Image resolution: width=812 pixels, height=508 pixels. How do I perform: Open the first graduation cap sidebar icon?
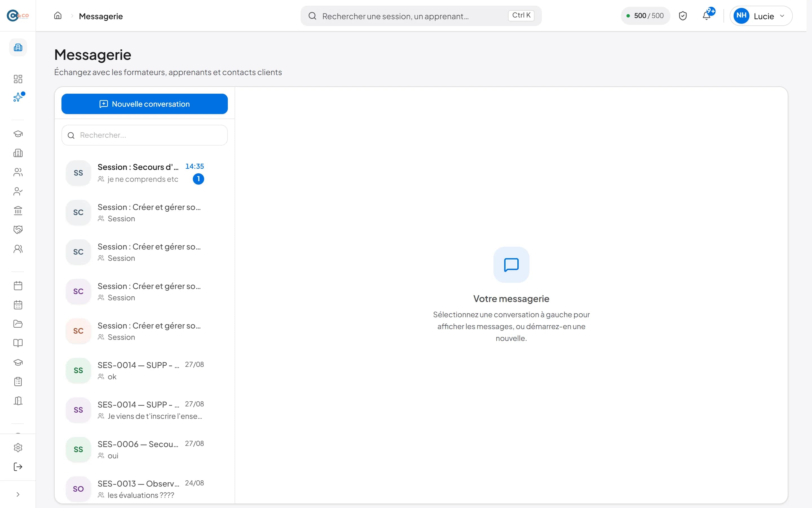click(x=18, y=134)
